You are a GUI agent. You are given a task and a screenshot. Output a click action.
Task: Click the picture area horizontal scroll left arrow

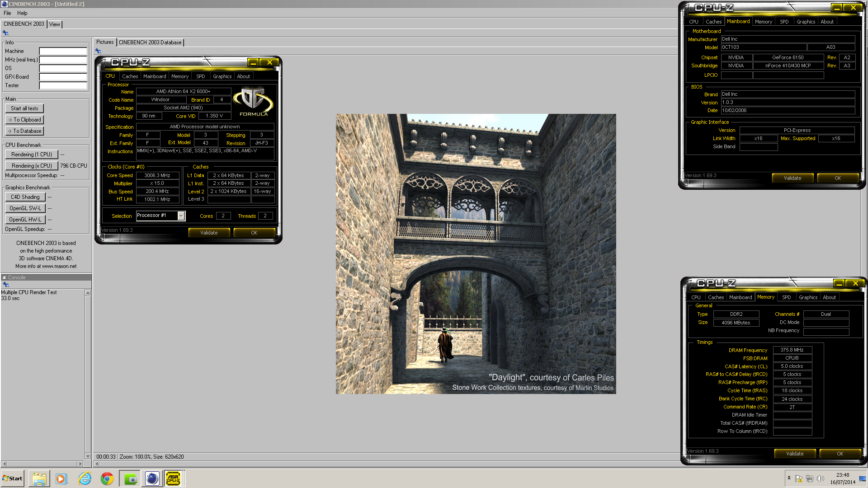pyautogui.click(x=96, y=464)
